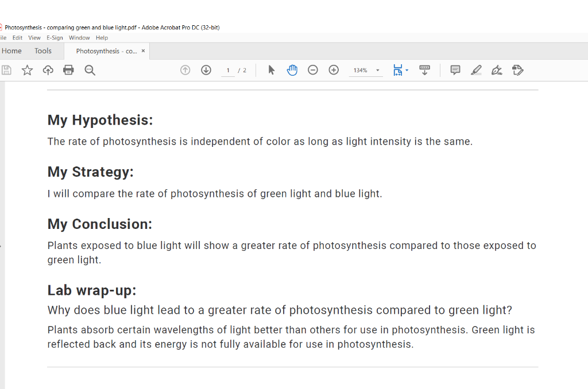Click sentence starting 'I will compare the rate'
Viewport: 588px width, 389px height.
tap(215, 194)
